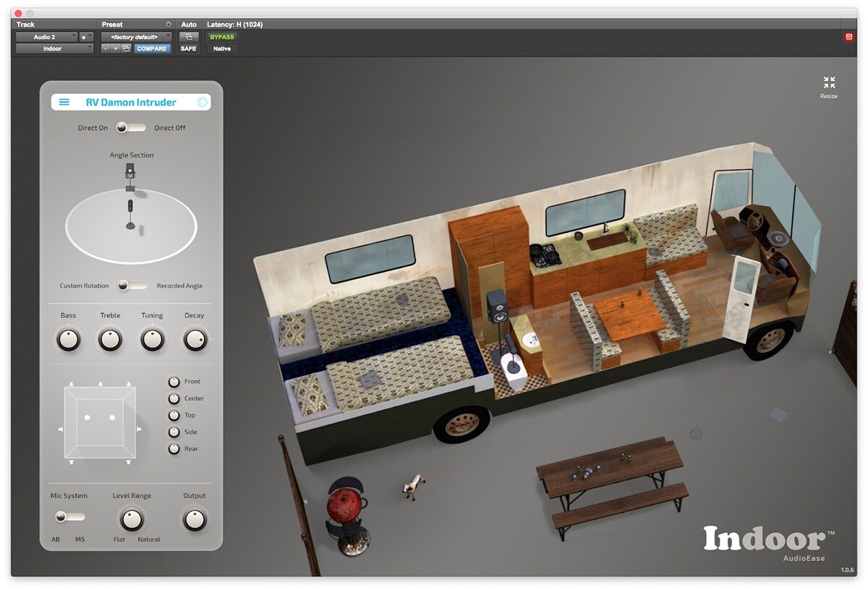The image size is (868, 590).
Task: Click the angle rotation ellipse ring
Action: click(131, 227)
